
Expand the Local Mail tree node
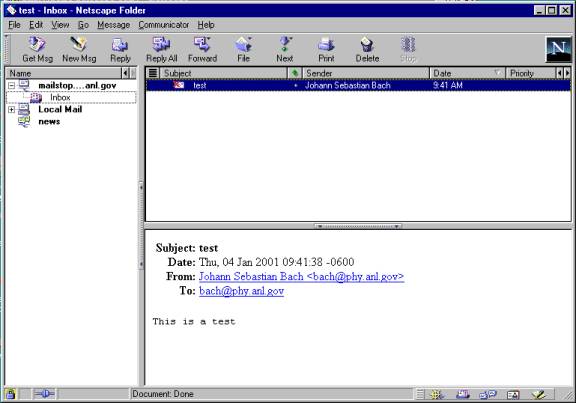[x=11, y=109]
